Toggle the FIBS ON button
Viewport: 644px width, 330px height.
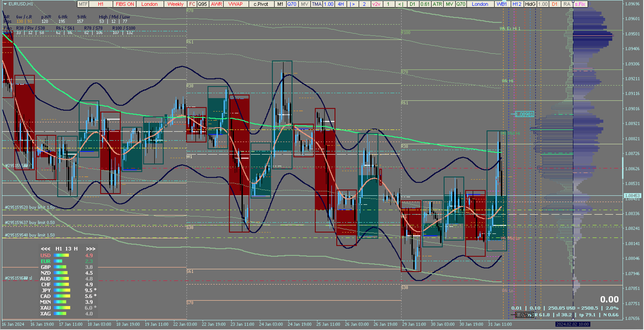(x=125, y=4)
